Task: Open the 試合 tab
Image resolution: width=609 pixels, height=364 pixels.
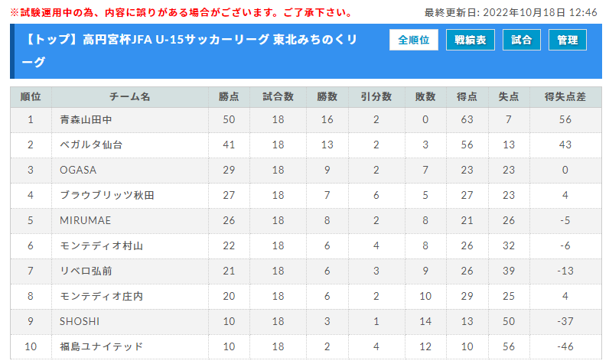Action: (522, 40)
